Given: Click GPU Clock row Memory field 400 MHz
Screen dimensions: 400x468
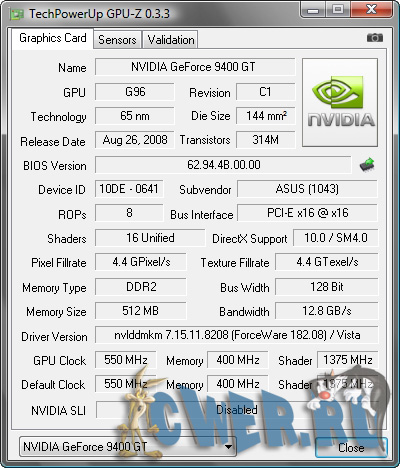Looking at the screenshot, I should pos(237,360).
